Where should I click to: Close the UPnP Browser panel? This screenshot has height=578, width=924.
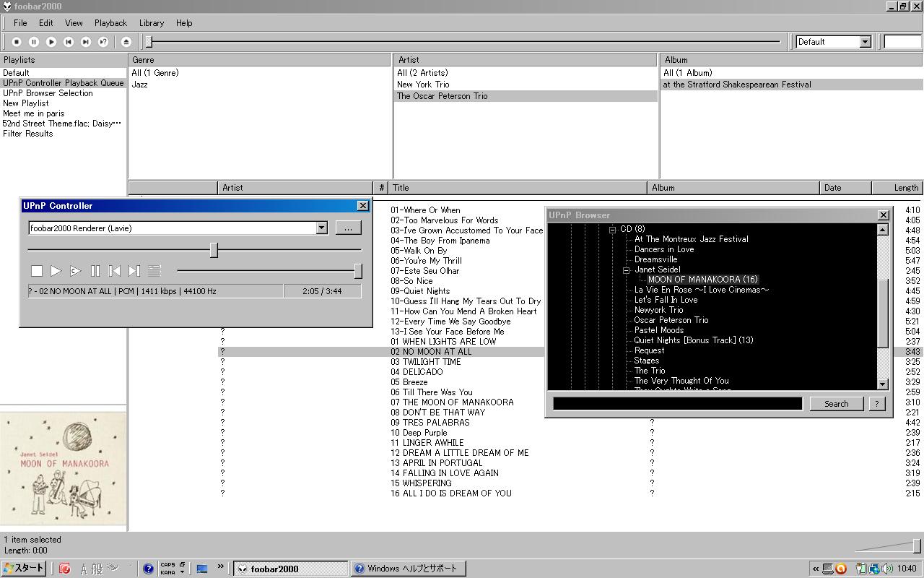[883, 215]
